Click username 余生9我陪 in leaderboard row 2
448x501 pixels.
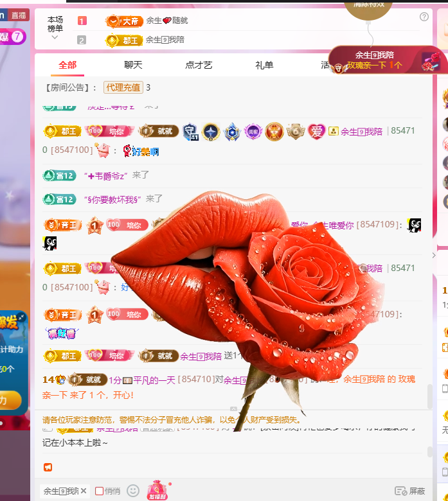click(165, 40)
